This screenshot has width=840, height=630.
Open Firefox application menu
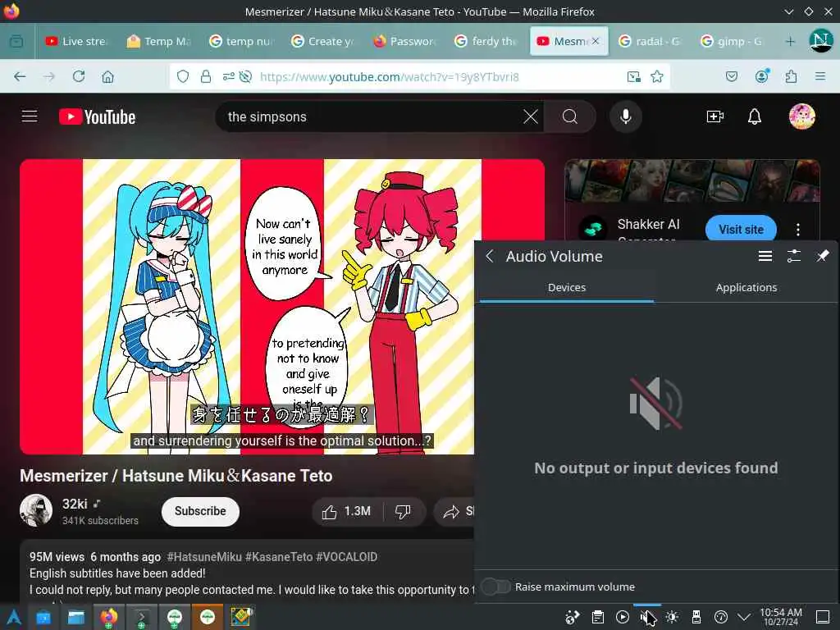(x=820, y=76)
